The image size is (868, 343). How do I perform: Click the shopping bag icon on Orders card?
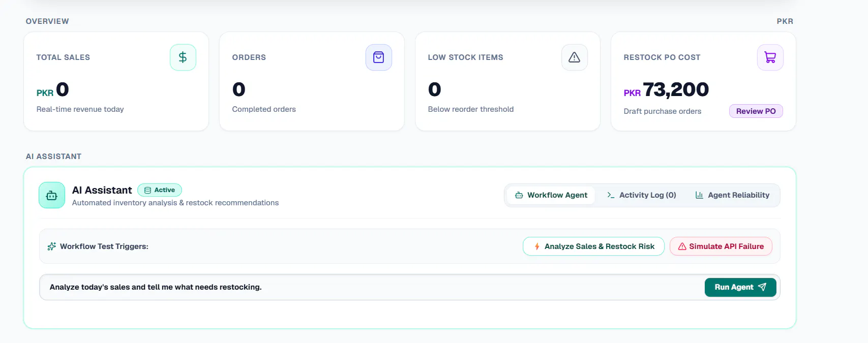tap(379, 57)
